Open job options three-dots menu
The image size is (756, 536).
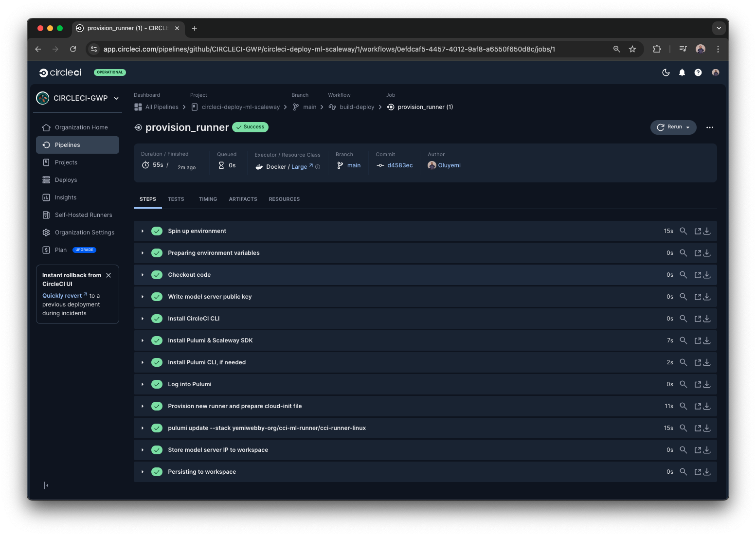coord(710,127)
